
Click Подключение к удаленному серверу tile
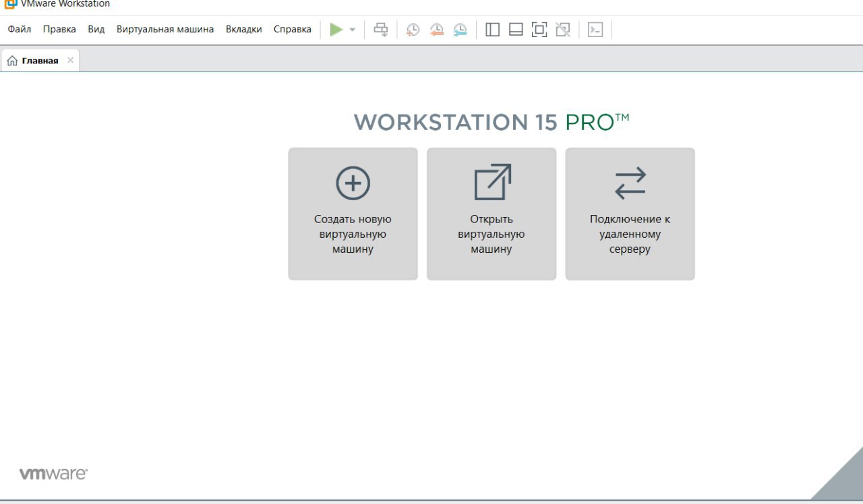tap(630, 214)
